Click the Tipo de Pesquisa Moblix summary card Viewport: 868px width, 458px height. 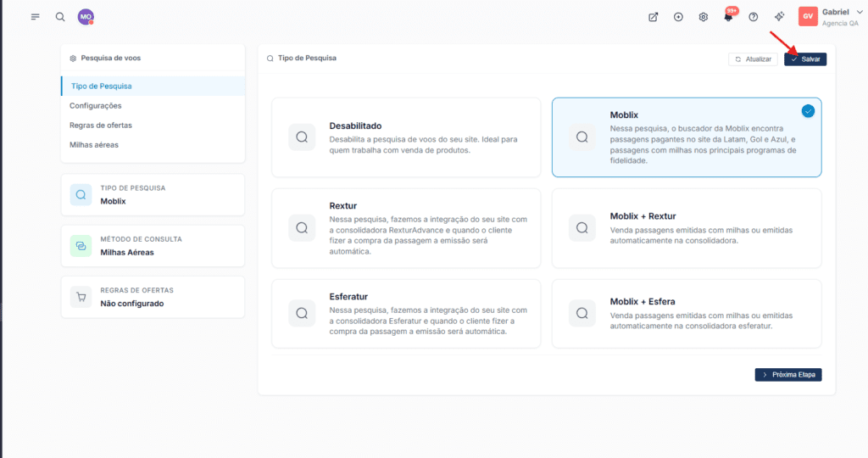click(x=153, y=195)
